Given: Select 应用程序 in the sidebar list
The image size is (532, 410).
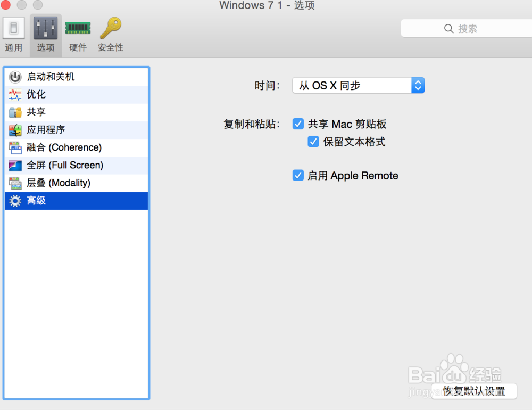Looking at the screenshot, I should [76, 130].
